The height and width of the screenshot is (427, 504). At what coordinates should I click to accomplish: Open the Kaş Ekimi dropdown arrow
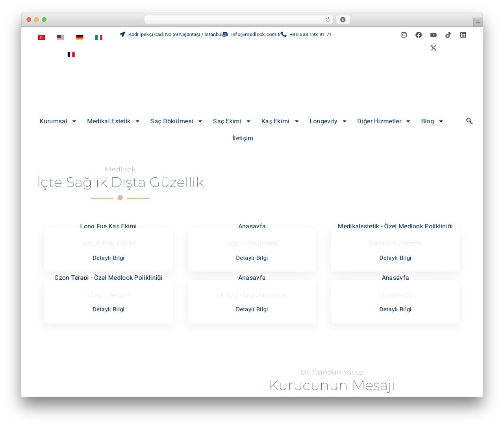point(296,121)
